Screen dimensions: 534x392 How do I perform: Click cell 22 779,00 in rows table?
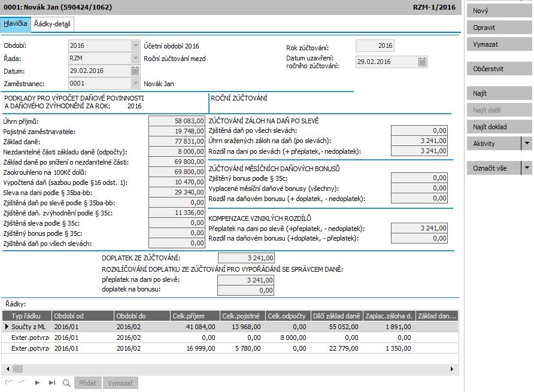tap(337, 348)
